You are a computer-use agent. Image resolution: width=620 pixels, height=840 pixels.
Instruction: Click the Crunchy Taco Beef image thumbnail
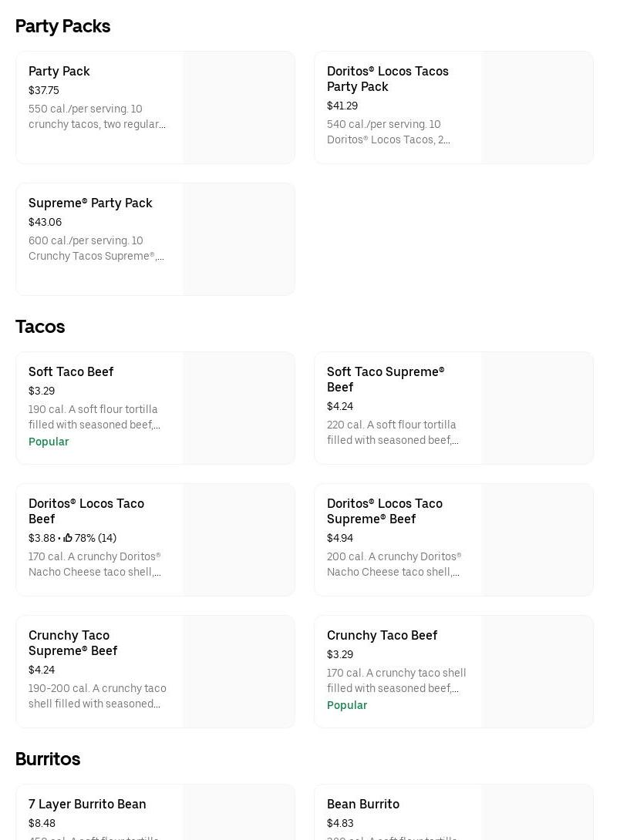click(537, 671)
